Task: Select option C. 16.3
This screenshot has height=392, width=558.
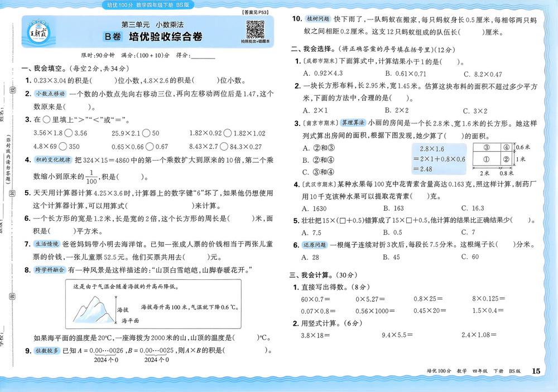Action: tap(473, 208)
